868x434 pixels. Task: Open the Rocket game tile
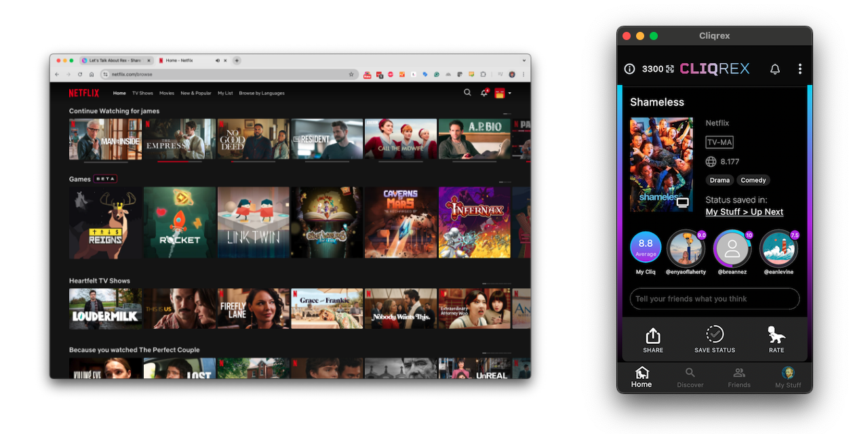pos(179,222)
